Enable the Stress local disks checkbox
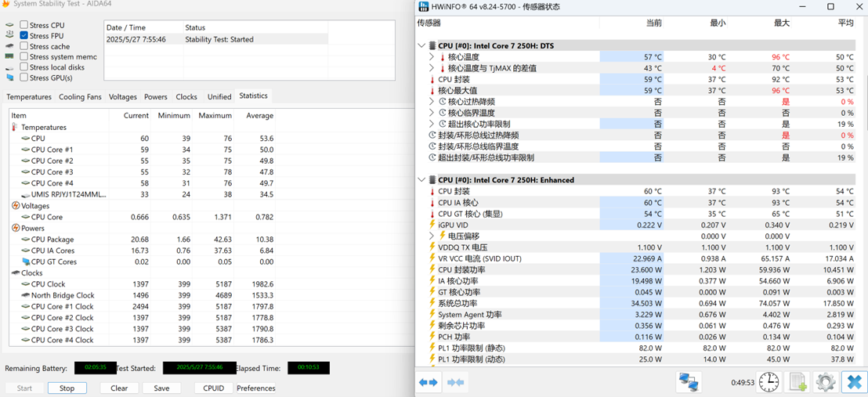This screenshot has height=397, width=868. coord(24,67)
